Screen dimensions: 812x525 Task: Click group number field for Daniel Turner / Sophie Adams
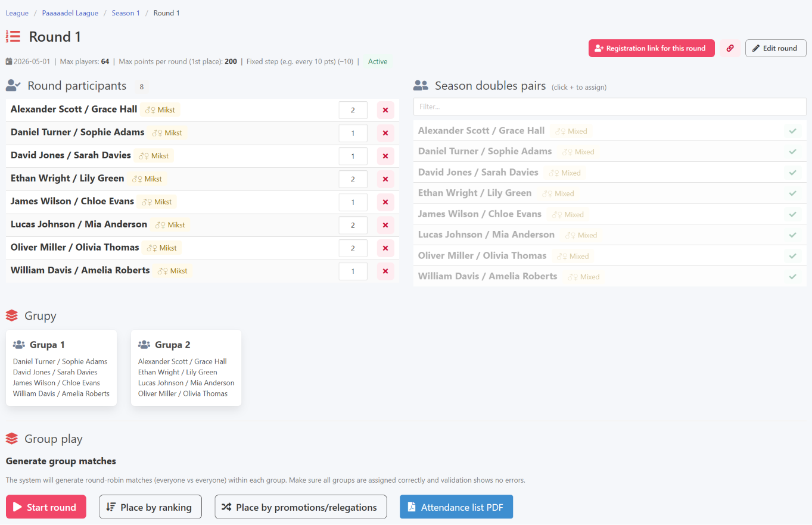click(x=353, y=133)
